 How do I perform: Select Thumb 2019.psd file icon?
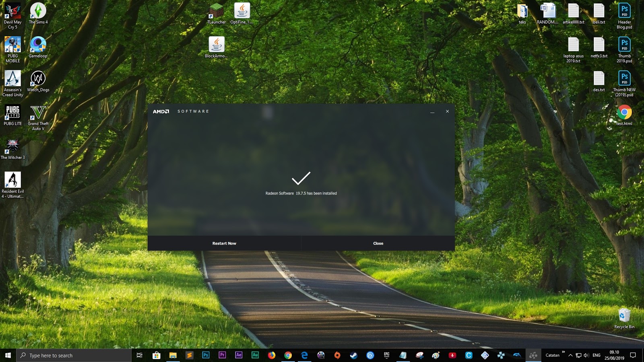pos(624,50)
